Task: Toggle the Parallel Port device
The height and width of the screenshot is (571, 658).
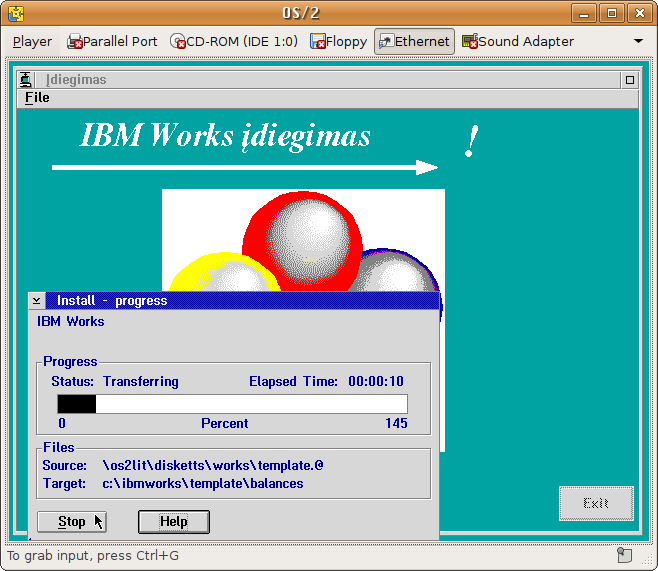Action: click(112, 42)
